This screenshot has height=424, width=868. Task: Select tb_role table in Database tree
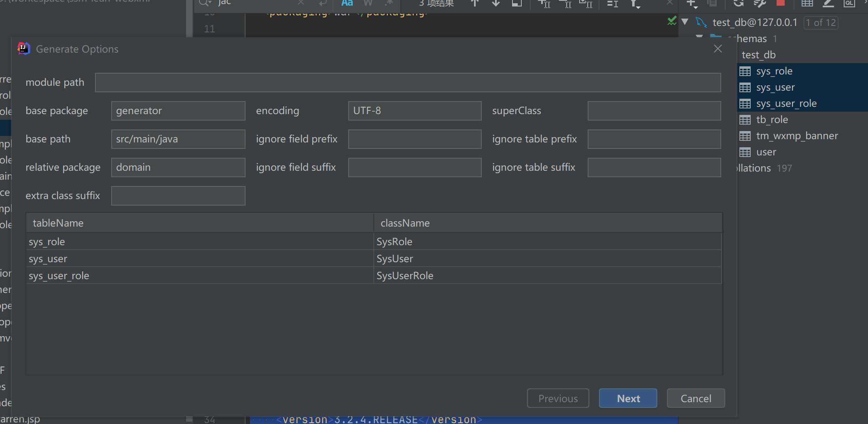tap(772, 120)
